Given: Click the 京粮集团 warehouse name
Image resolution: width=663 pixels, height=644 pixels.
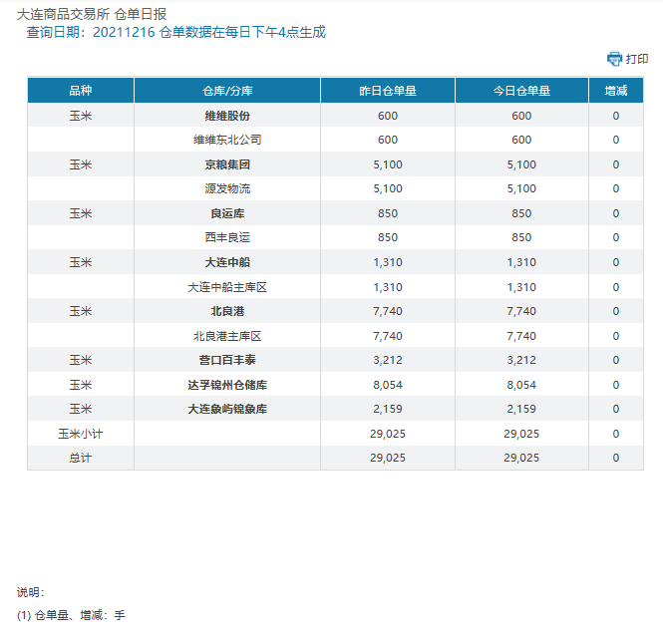Looking at the screenshot, I should click(226, 164).
